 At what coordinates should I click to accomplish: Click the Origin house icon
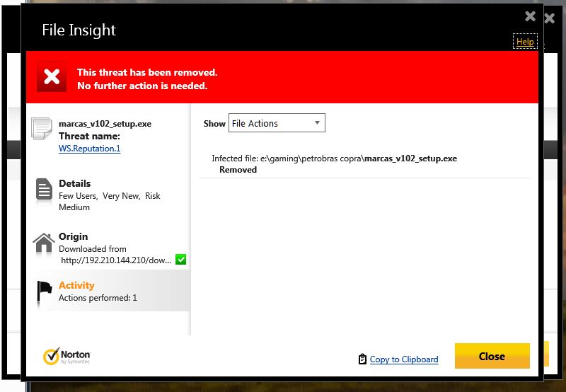coord(44,243)
